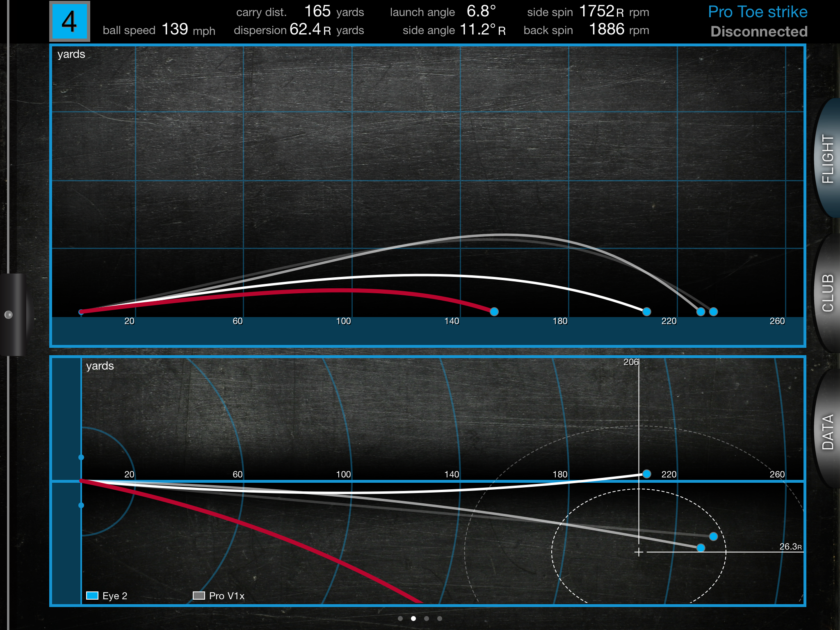Tap the Pro Toe strike title

click(x=758, y=12)
